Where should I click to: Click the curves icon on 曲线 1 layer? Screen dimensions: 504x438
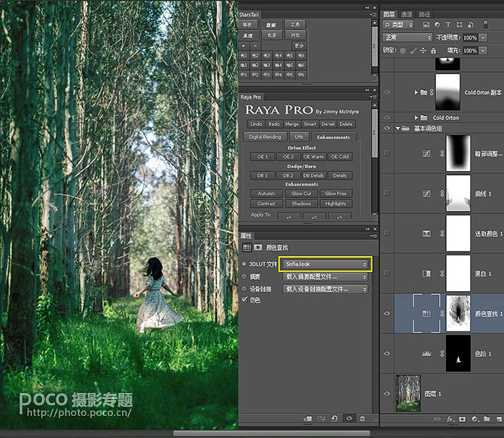426,193
